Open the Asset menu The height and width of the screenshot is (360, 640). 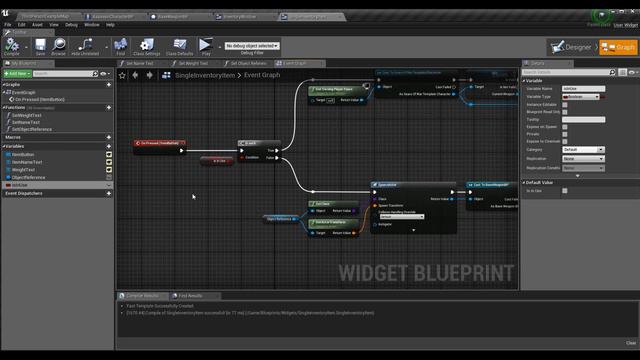(x=37, y=25)
